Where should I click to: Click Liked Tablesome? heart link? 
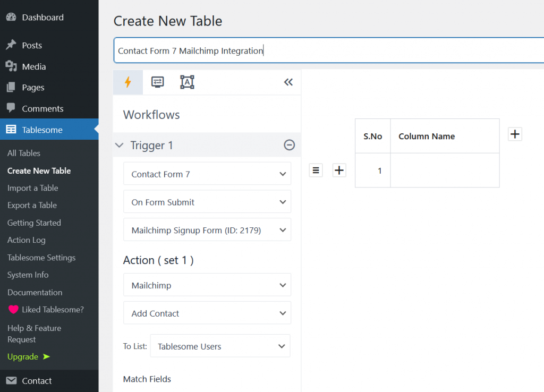pyautogui.click(x=46, y=310)
